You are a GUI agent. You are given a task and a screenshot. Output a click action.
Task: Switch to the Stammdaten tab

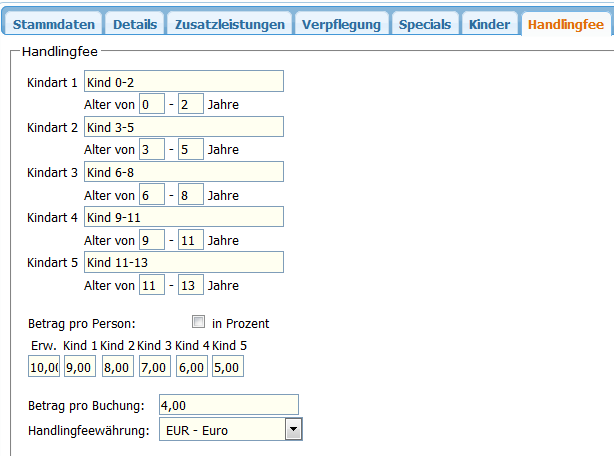54,24
